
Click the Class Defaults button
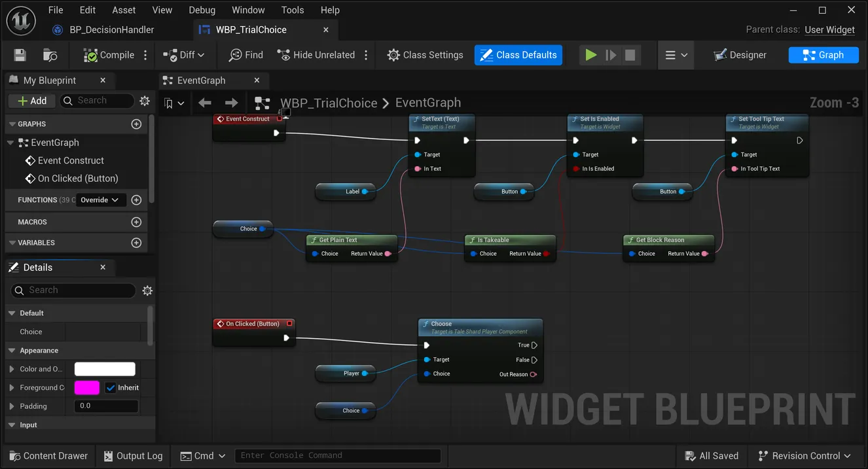coord(518,55)
